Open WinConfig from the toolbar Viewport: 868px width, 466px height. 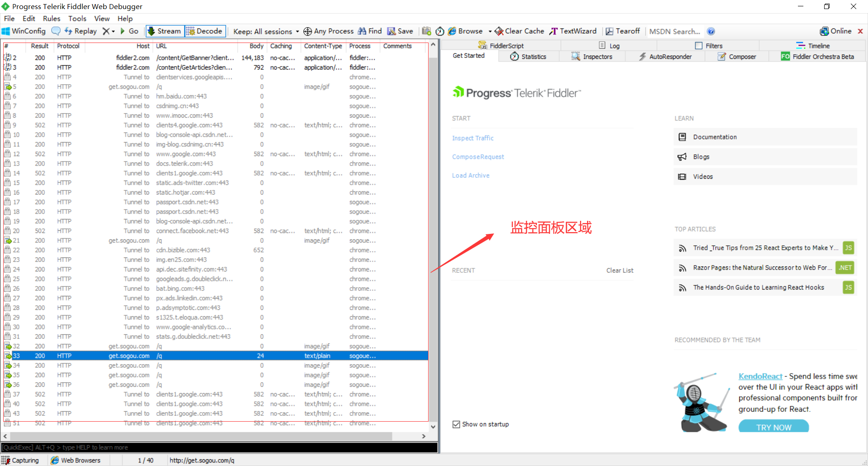[x=24, y=31]
